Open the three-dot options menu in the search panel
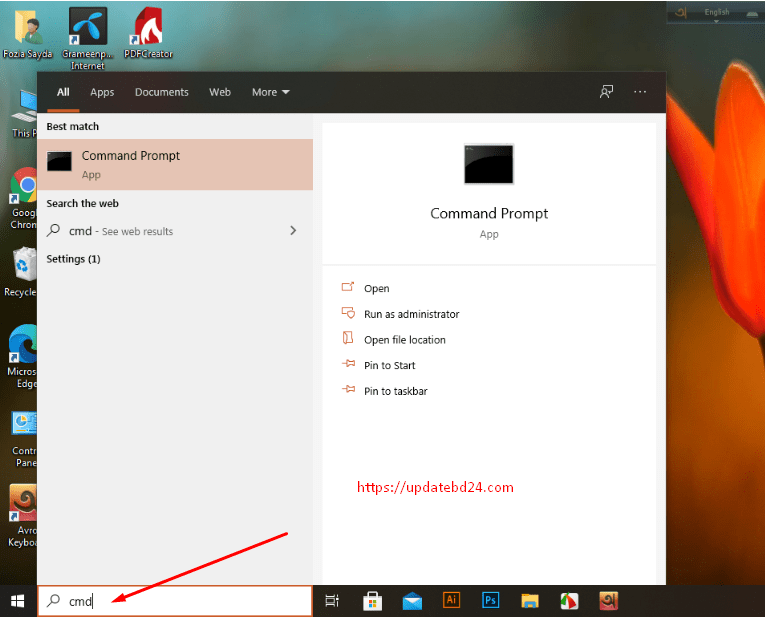This screenshot has width=765, height=622. [x=640, y=92]
